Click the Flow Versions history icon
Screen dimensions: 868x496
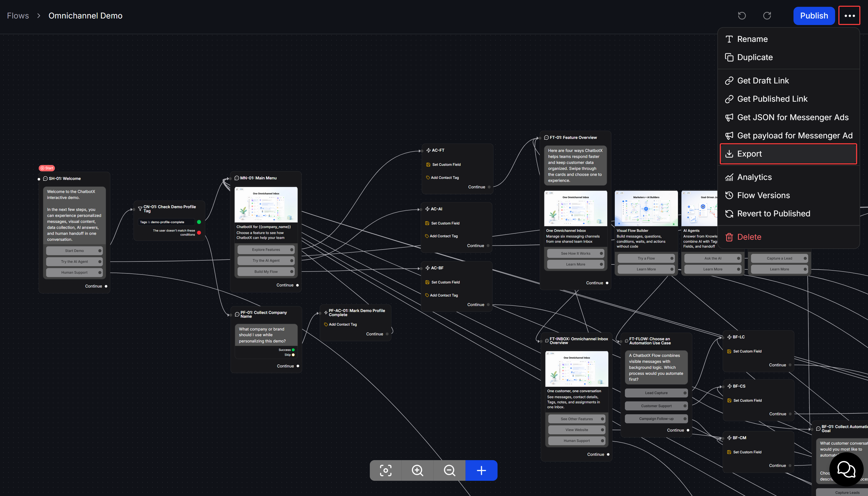click(729, 195)
